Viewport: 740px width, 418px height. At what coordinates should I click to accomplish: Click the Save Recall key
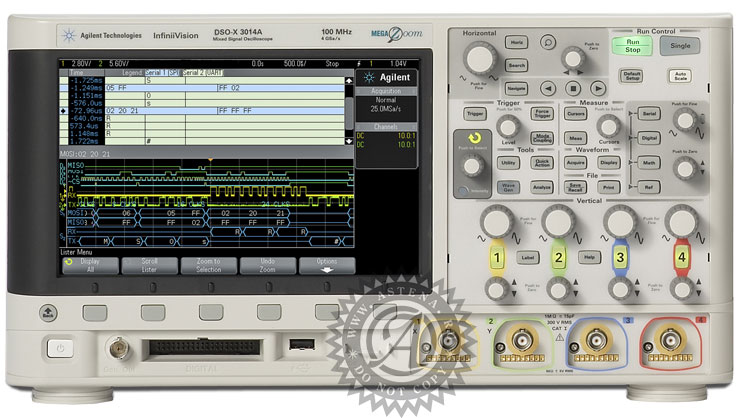[x=576, y=187]
